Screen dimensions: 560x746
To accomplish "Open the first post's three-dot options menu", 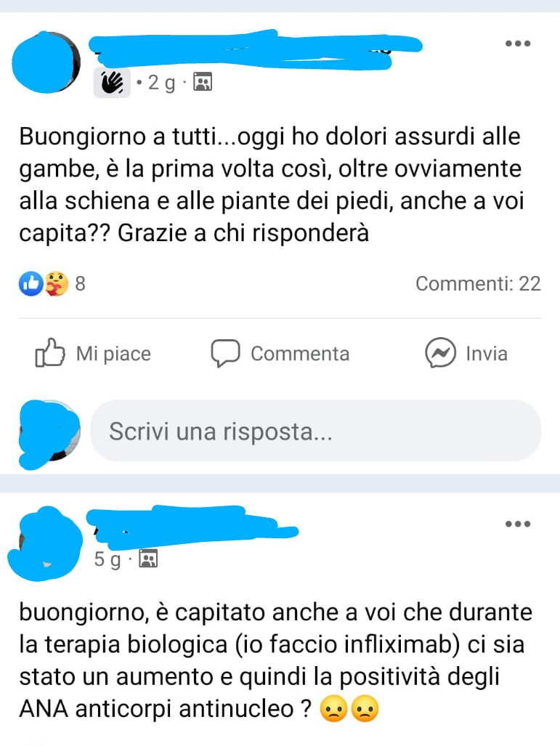I will [x=518, y=44].
